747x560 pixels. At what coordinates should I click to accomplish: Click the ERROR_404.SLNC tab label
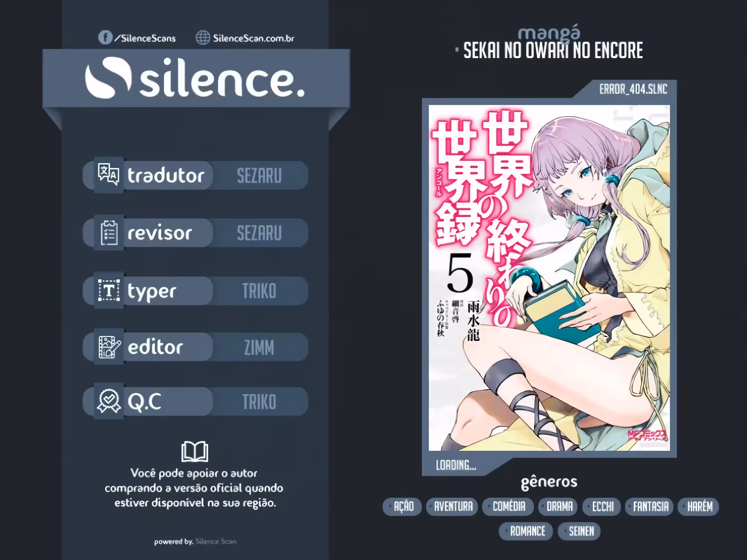tap(633, 89)
